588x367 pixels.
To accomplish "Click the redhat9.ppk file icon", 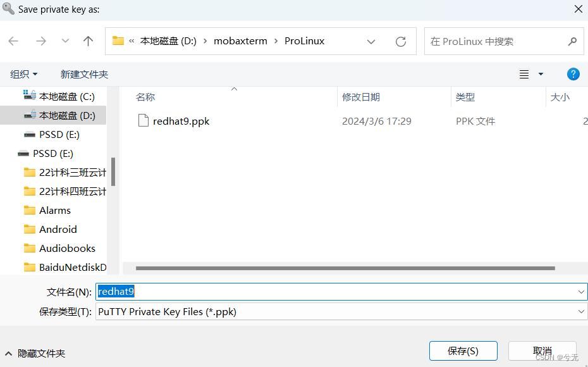I will 144,121.
